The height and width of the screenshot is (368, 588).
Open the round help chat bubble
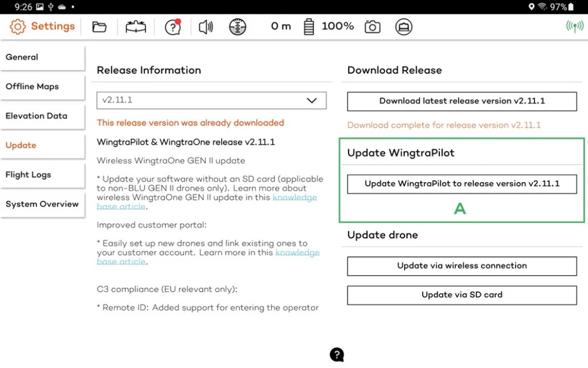(x=337, y=354)
